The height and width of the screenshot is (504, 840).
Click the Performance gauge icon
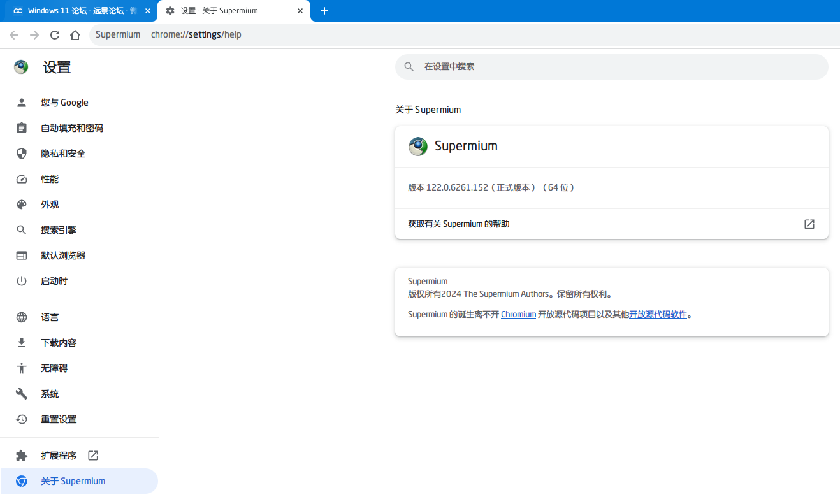click(22, 179)
